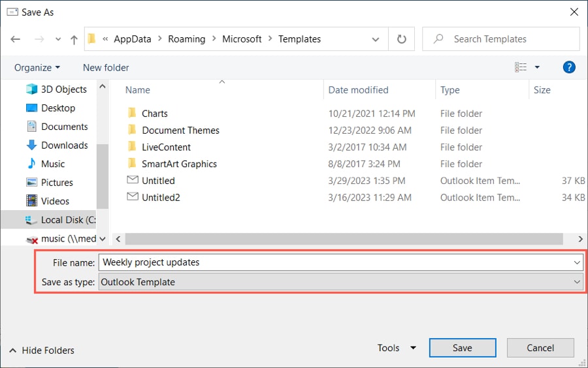Open Pictures in the navigation pane
The height and width of the screenshot is (368, 588).
click(x=50, y=182)
